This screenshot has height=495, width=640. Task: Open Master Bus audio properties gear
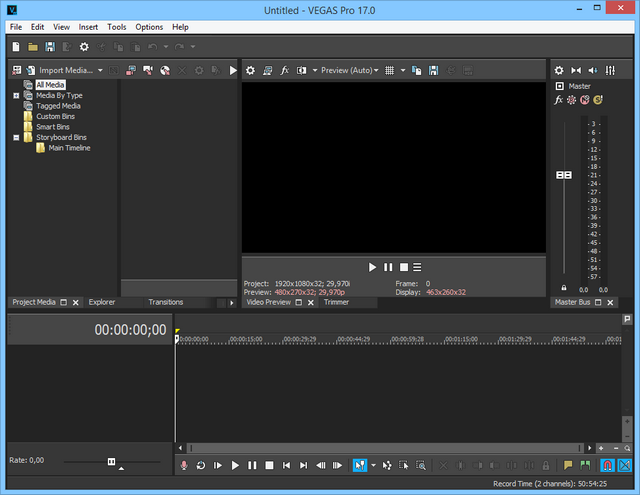[559, 71]
